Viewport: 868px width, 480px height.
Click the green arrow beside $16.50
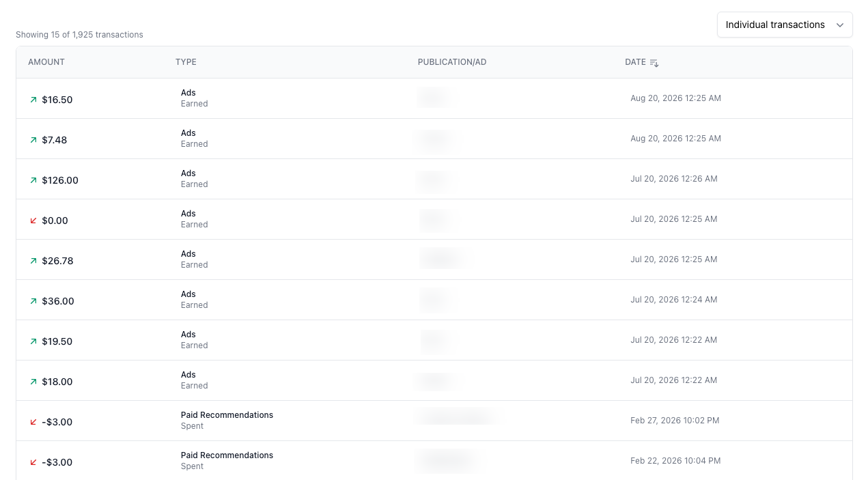(x=33, y=100)
